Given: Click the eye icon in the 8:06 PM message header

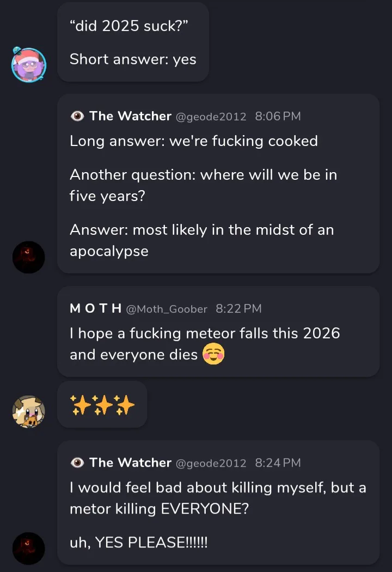Looking at the screenshot, I should tap(77, 116).
